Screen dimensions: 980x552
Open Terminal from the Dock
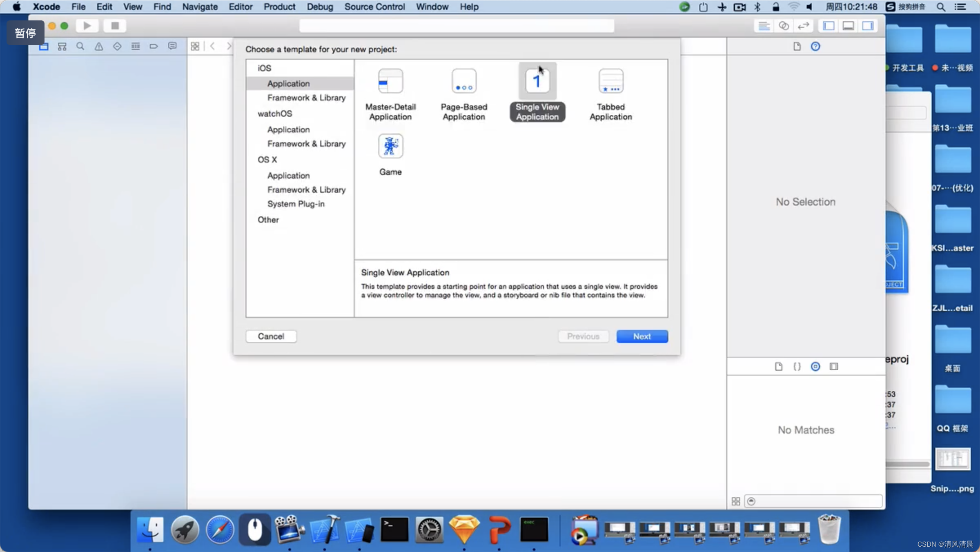tap(394, 529)
